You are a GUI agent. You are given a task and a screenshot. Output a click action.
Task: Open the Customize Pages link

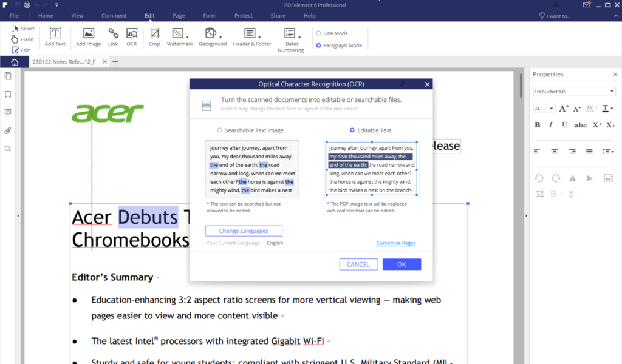(x=395, y=243)
